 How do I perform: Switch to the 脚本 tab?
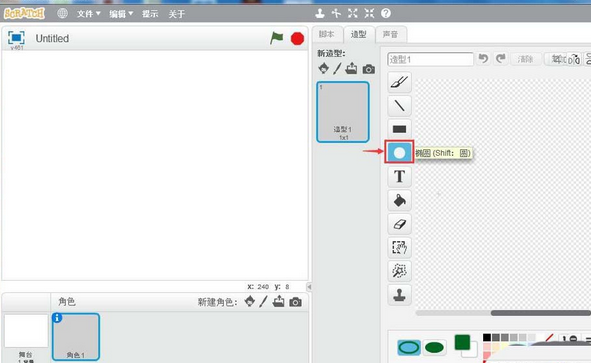327,34
